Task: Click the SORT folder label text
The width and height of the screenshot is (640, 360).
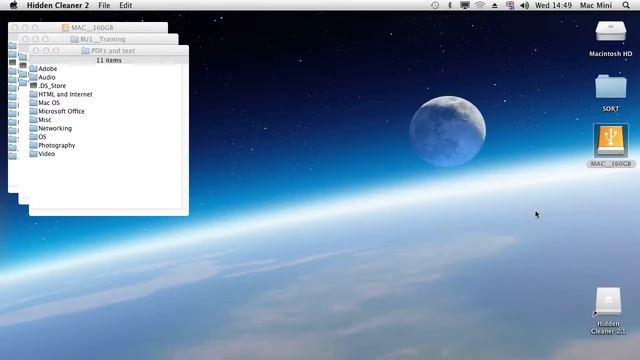Action: (611, 109)
